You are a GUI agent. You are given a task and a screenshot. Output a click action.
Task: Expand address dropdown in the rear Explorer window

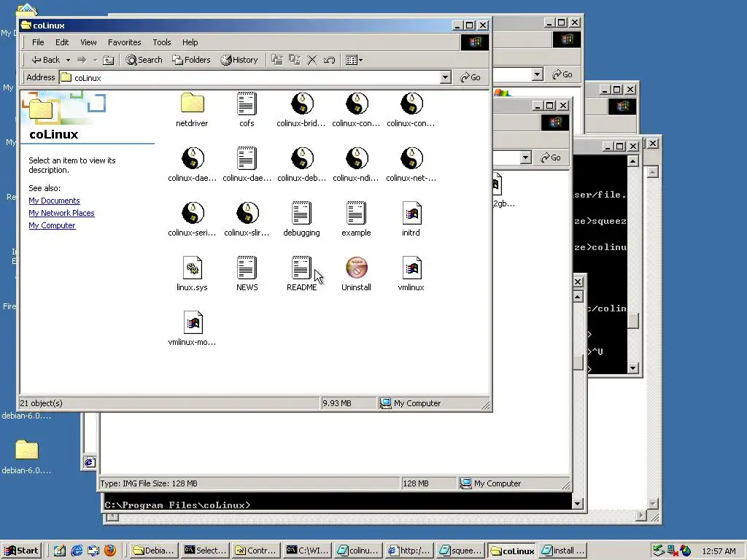(x=538, y=74)
